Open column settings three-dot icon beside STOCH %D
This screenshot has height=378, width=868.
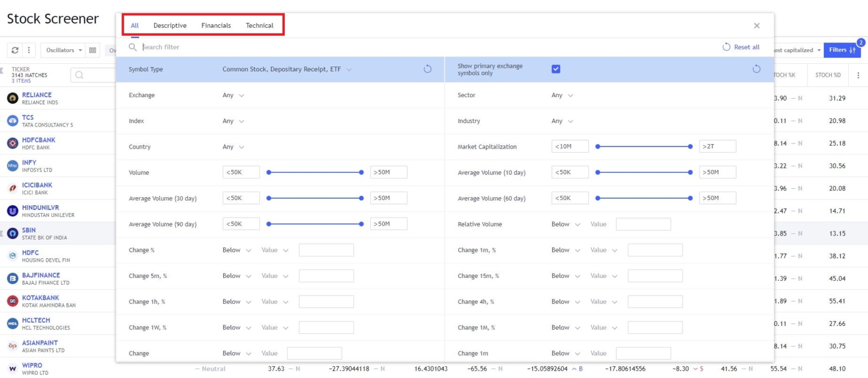858,75
